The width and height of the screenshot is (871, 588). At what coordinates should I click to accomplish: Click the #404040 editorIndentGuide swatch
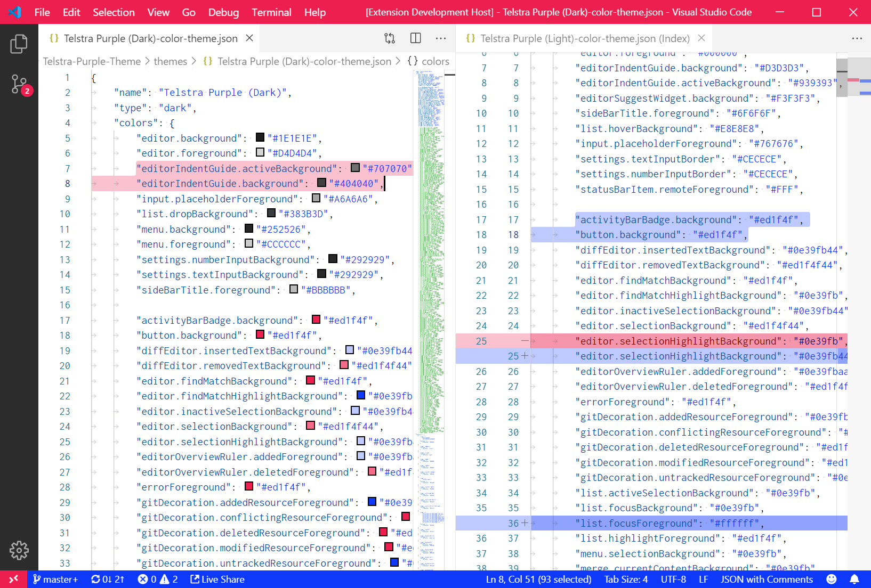click(x=321, y=183)
